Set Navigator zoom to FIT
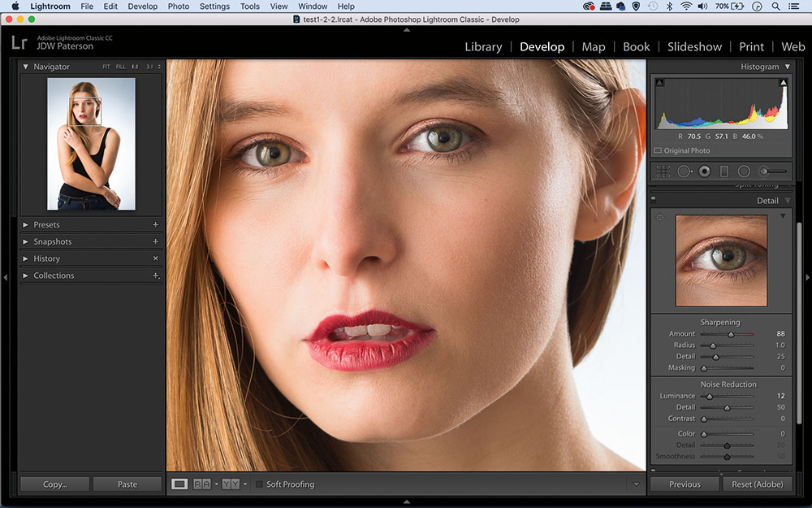The height and width of the screenshot is (508, 812). 106,67
